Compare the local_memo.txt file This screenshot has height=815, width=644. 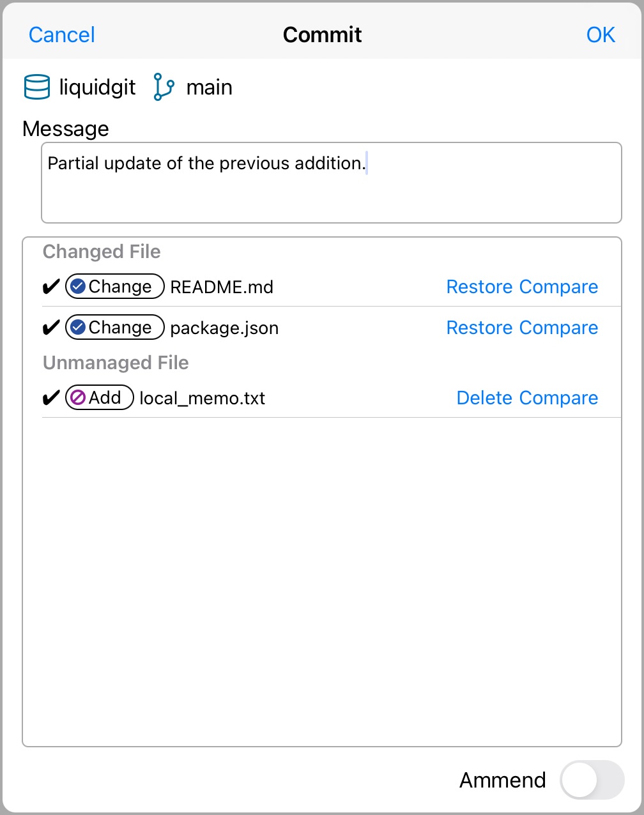click(x=558, y=399)
